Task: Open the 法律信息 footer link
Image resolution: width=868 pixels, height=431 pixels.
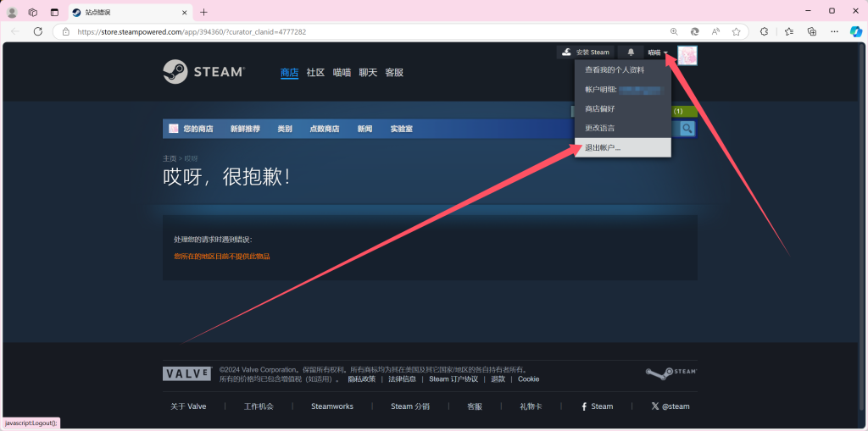Action: click(x=402, y=379)
